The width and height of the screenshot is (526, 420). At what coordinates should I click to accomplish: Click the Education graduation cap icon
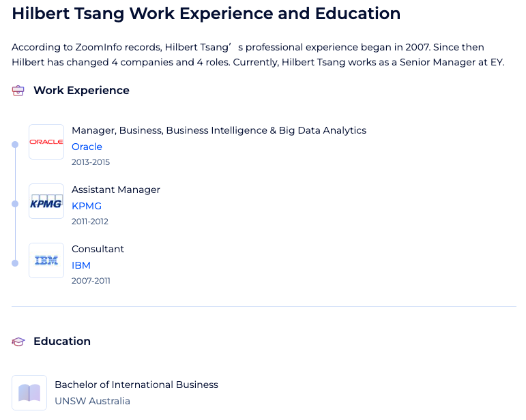coord(18,342)
